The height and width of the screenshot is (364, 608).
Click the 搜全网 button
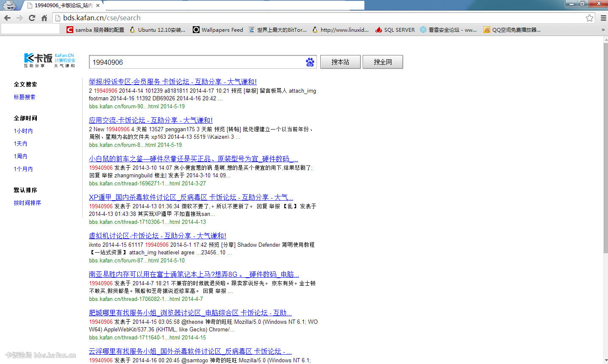coord(383,62)
